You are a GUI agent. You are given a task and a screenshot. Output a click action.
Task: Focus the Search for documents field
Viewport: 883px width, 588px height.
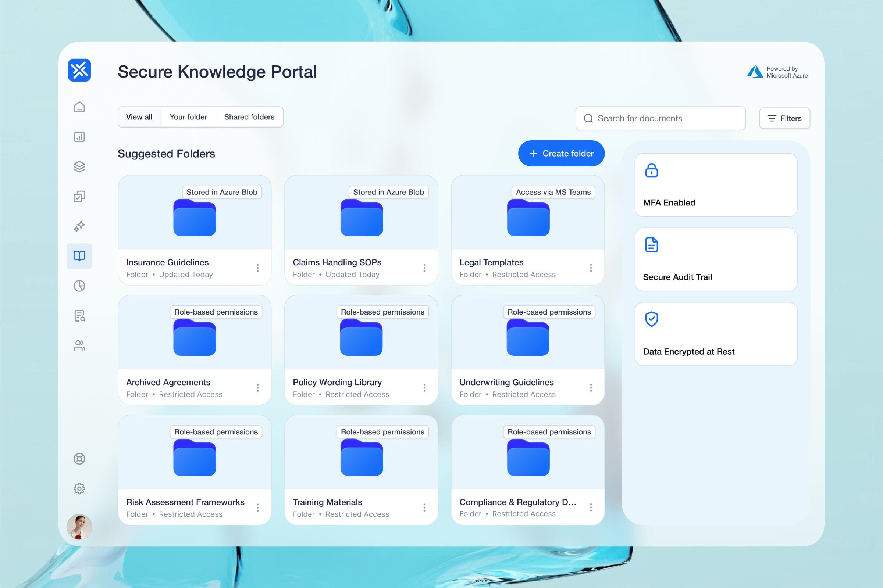661,118
